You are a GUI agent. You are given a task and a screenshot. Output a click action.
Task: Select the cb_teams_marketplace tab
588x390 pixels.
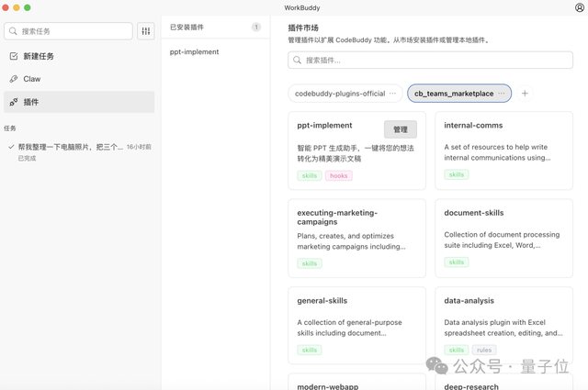[453, 94]
